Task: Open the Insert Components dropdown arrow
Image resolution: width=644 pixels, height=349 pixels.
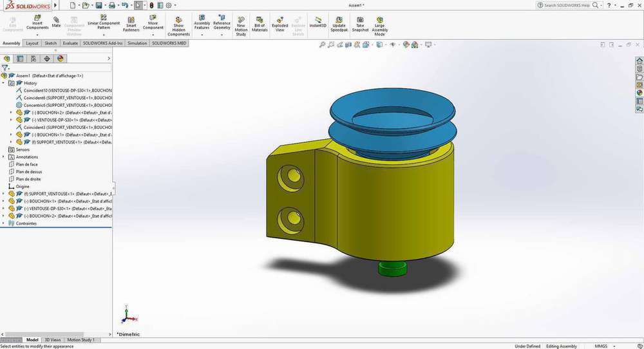Action: click(x=37, y=35)
